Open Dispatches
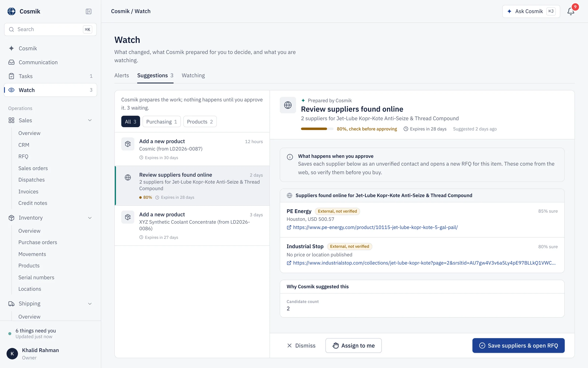Viewport: 588px width, 368px height. (x=31, y=180)
